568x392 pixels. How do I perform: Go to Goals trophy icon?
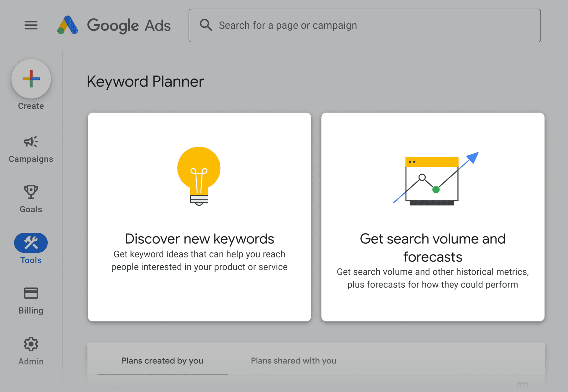(31, 192)
